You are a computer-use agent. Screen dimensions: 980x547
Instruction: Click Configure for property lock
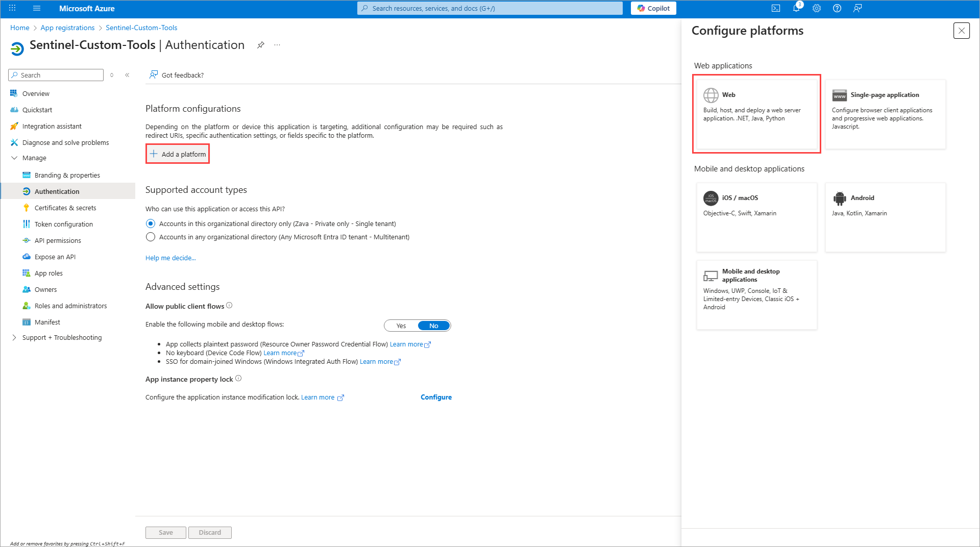click(x=436, y=397)
